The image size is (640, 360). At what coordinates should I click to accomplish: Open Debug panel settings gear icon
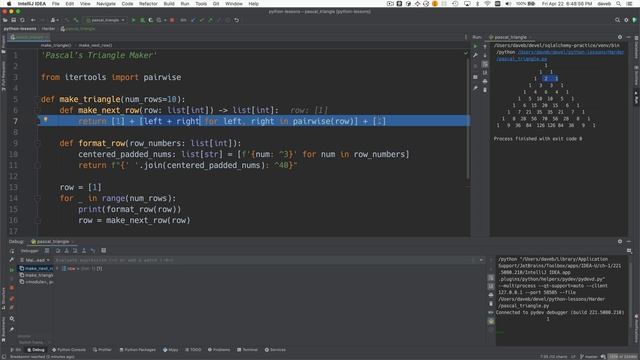620,242
